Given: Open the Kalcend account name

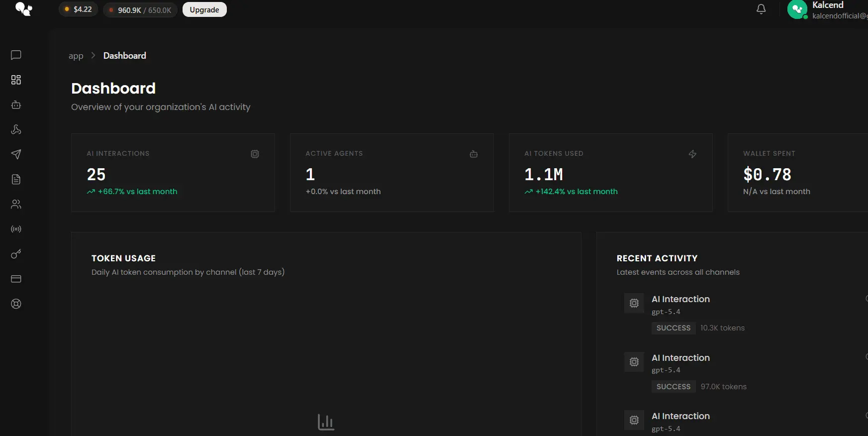Looking at the screenshot, I should coord(828,5).
